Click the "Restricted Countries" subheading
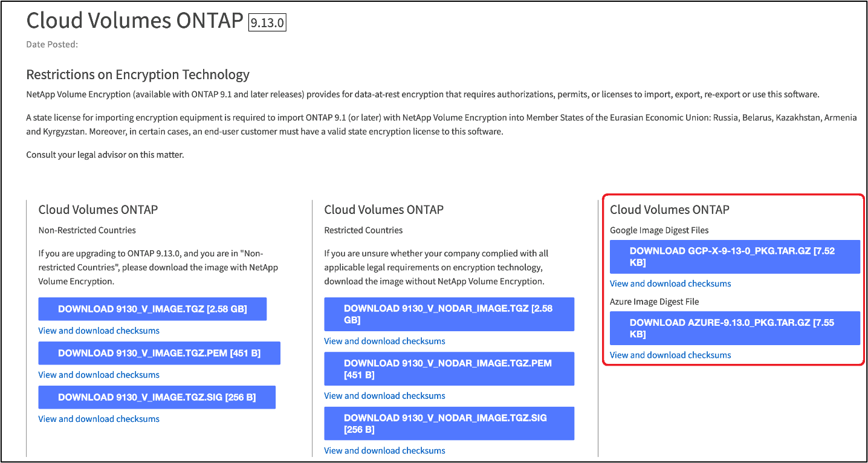Viewport: 868px width, 463px height. pos(363,230)
